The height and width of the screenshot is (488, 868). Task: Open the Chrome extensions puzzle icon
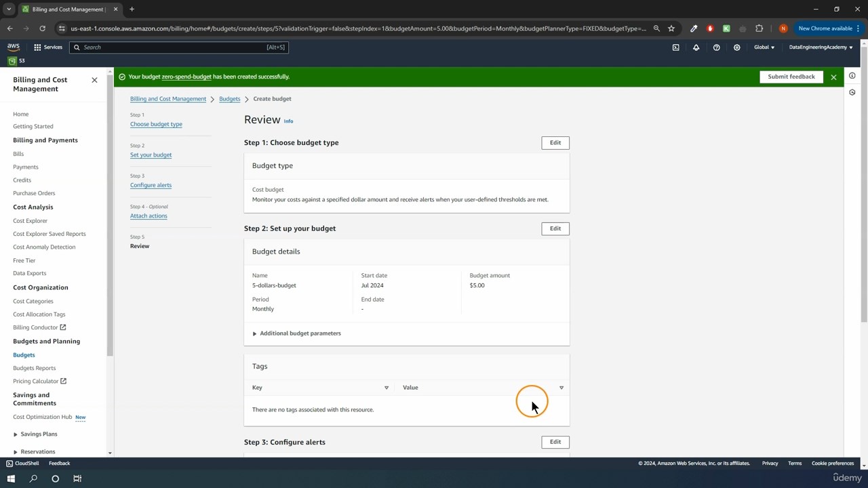tap(759, 28)
